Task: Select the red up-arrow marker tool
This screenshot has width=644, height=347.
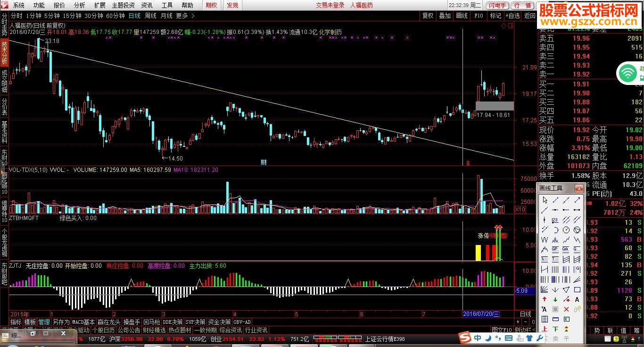Action: (545, 299)
